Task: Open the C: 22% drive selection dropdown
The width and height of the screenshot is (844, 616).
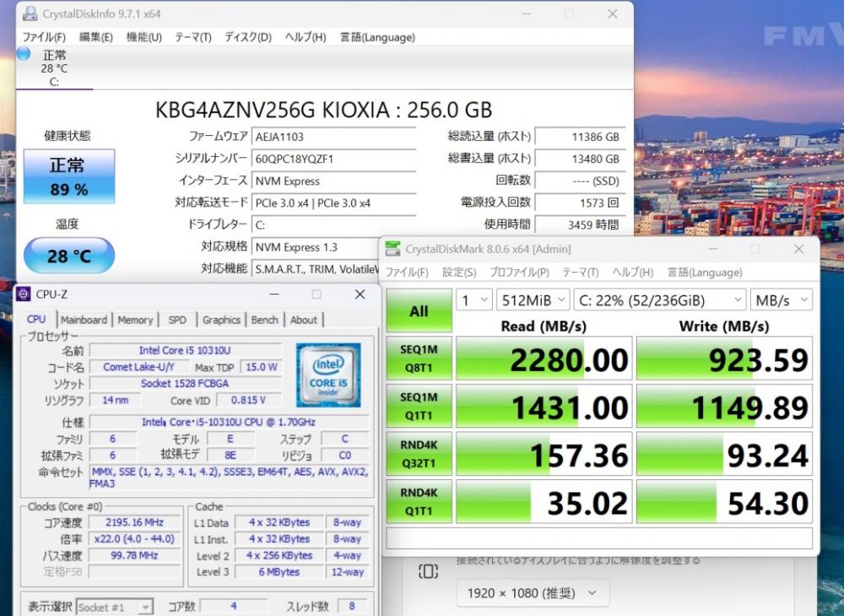Action: tap(660, 300)
